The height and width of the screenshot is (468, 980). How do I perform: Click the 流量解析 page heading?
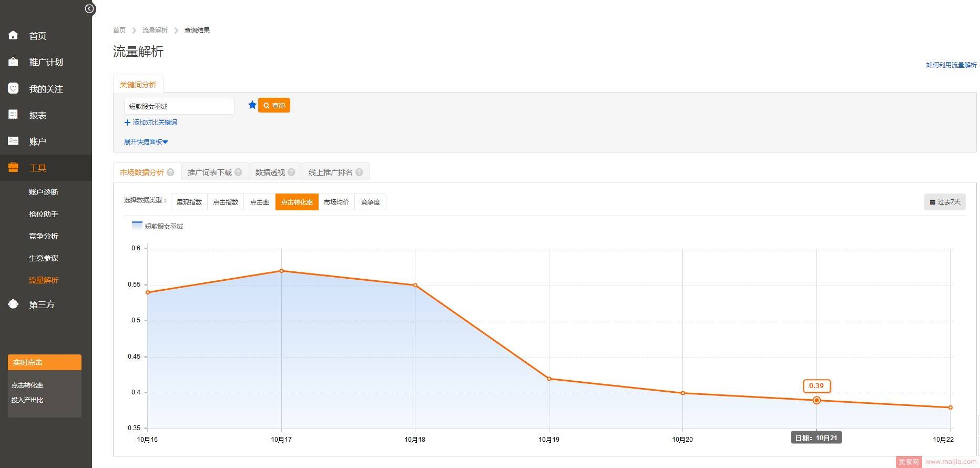coord(138,52)
